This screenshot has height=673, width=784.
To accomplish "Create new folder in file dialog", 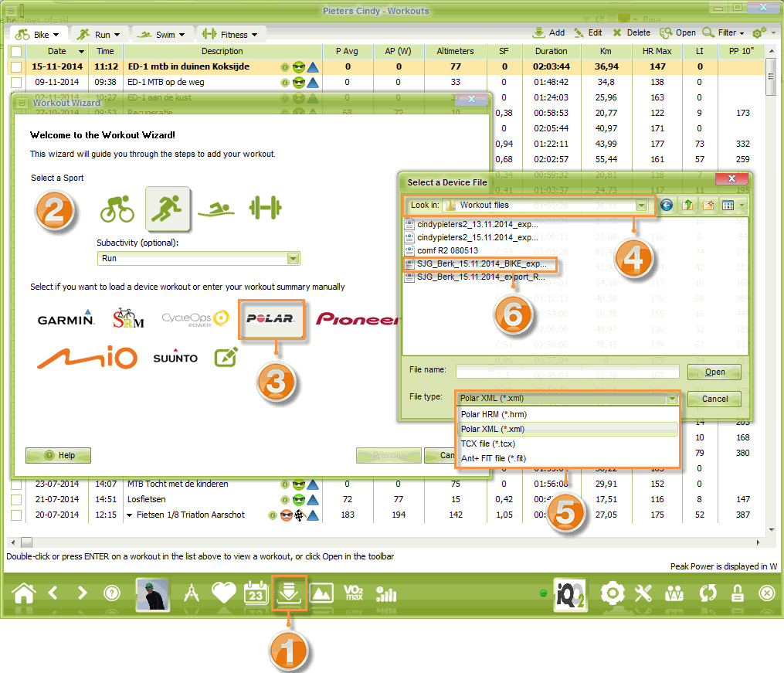I will (x=708, y=205).
